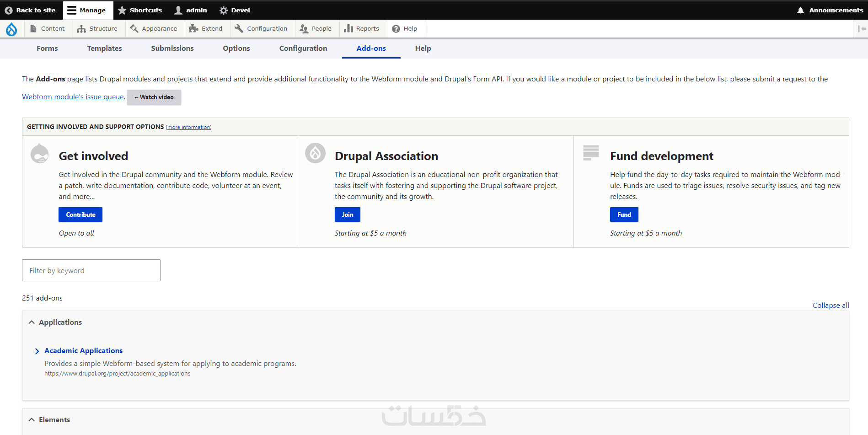Click the Watch video button
This screenshot has height=435, width=868.
[x=154, y=97]
